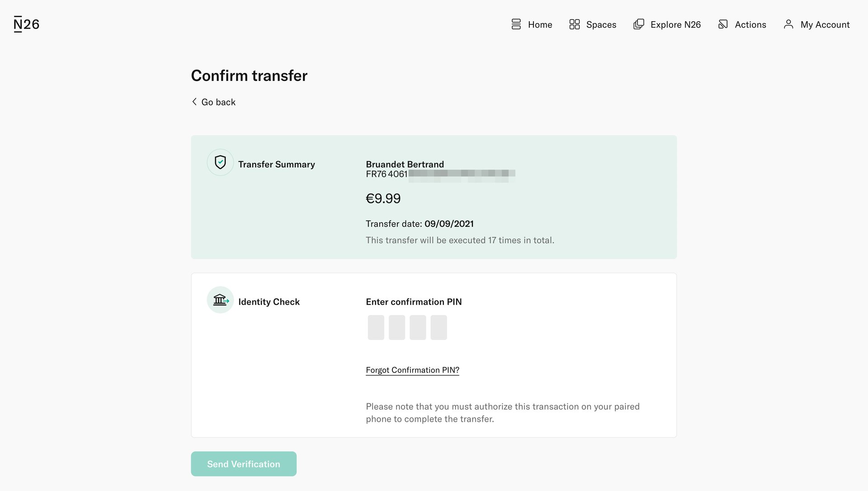868x491 pixels.
Task: Select Home in the top menu
Action: coord(540,24)
